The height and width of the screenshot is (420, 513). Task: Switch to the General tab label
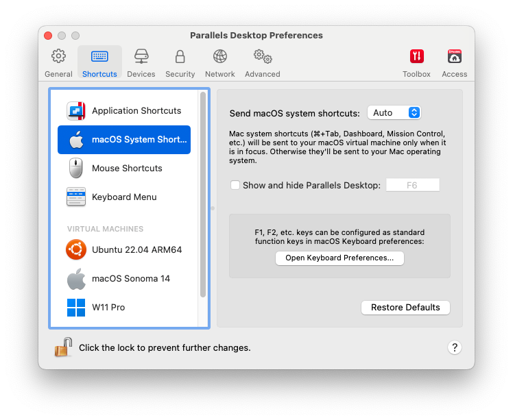tap(58, 74)
